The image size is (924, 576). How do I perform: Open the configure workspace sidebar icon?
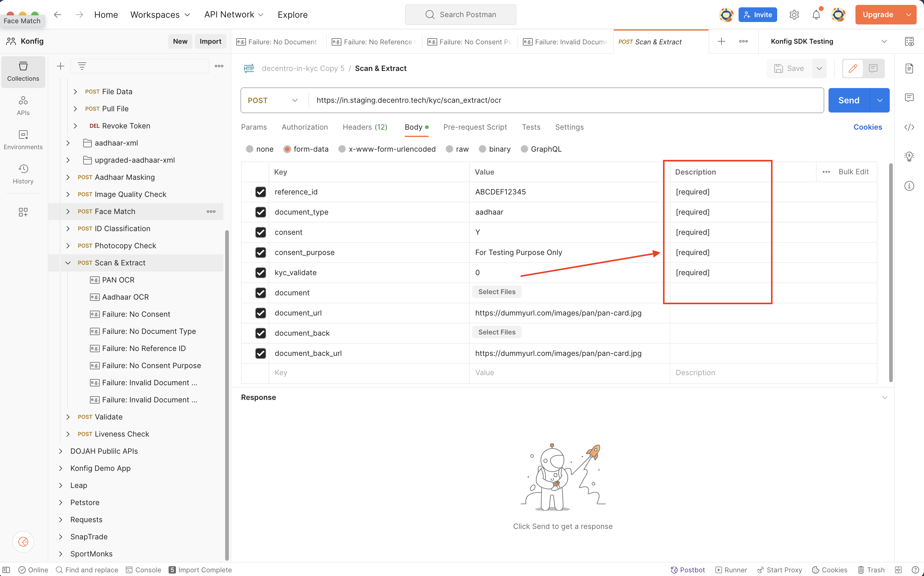23,212
